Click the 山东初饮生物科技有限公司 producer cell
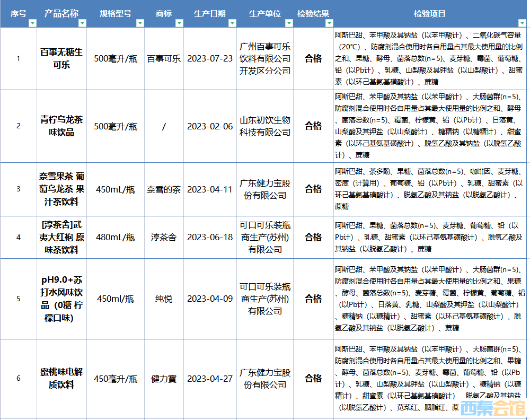Viewport: 530px width, 420px height. tap(265, 126)
